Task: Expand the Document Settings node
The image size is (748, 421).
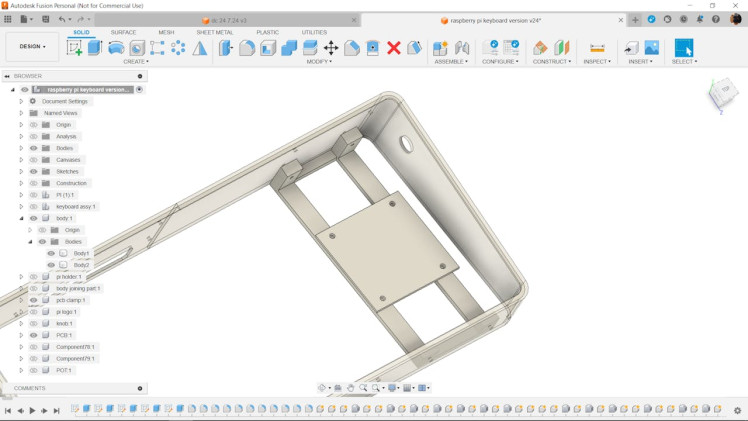Action: tap(21, 101)
